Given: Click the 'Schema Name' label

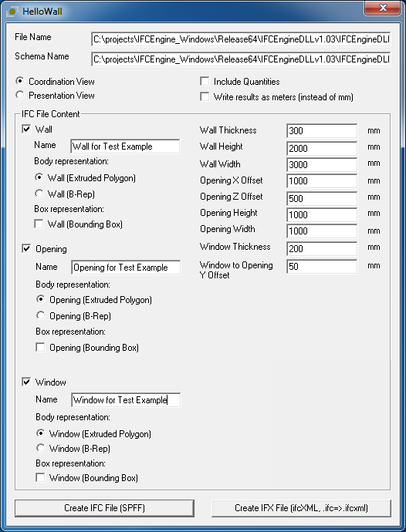Looking at the screenshot, I should pyautogui.click(x=42, y=56).
